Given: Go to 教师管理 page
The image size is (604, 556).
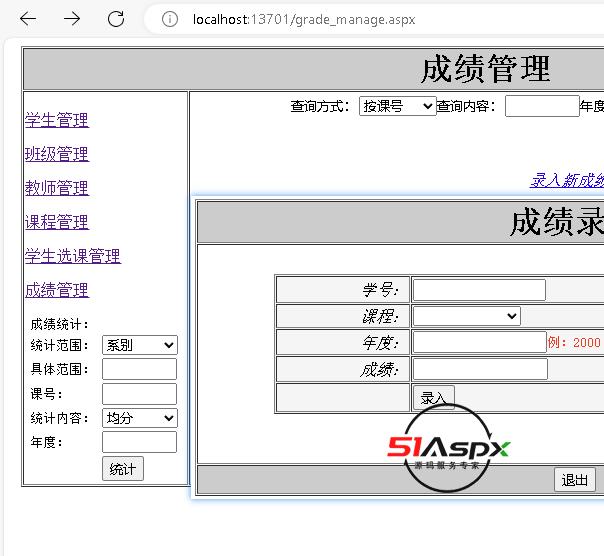Looking at the screenshot, I should (x=57, y=188).
